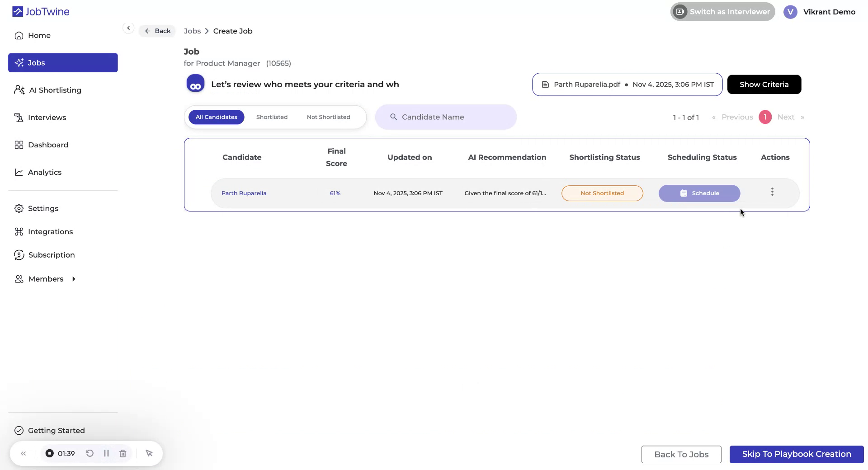The width and height of the screenshot is (868, 470).
Task: Delete the recording via the trash icon
Action: pos(122,453)
